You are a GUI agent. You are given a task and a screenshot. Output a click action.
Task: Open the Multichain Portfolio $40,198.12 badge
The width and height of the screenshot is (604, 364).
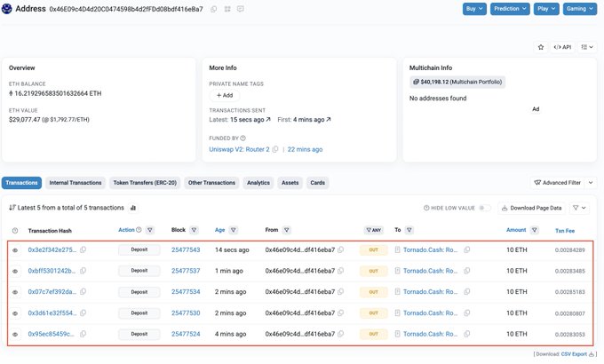point(457,82)
